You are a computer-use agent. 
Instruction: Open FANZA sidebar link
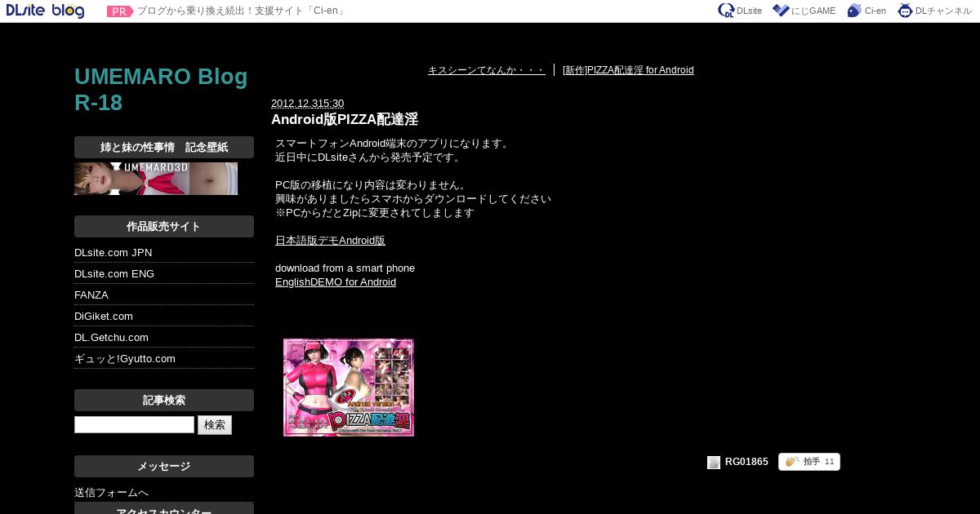tap(91, 295)
